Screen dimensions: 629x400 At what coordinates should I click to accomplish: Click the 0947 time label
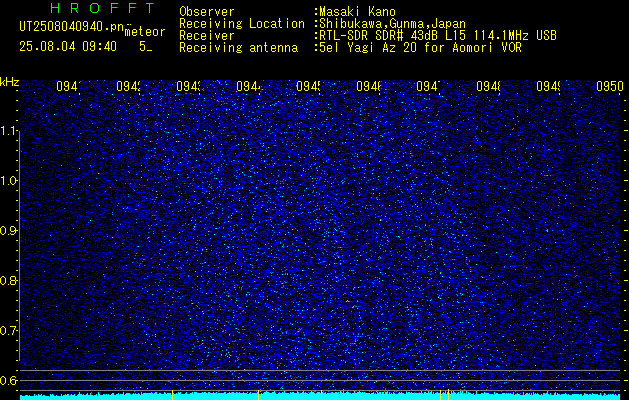pos(429,86)
